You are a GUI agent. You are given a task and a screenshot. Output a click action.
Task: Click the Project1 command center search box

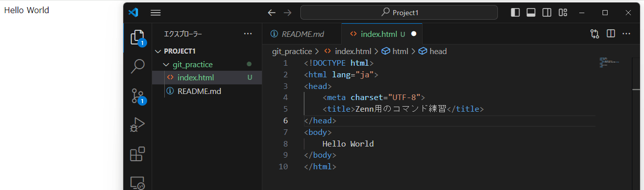399,13
